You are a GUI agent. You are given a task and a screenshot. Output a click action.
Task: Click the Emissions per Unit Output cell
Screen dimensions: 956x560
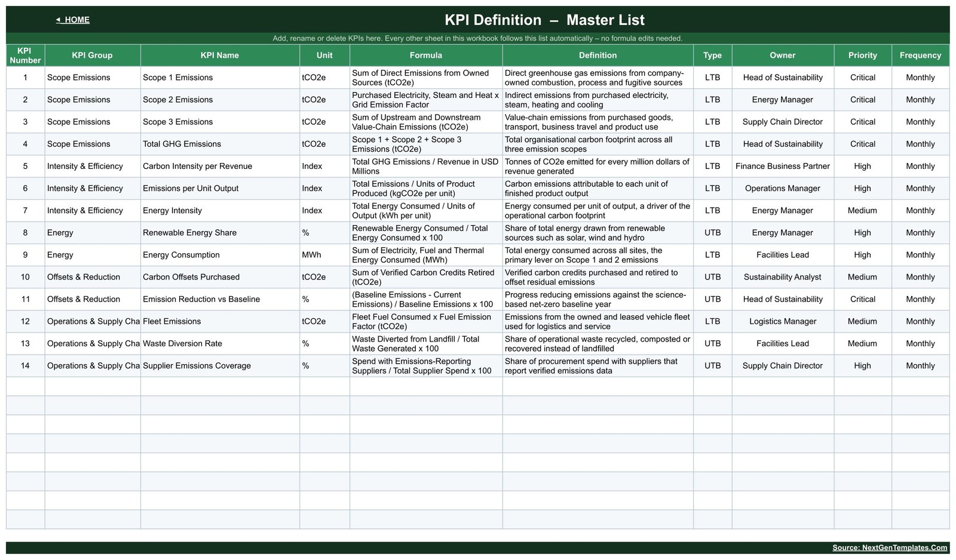(x=220, y=188)
